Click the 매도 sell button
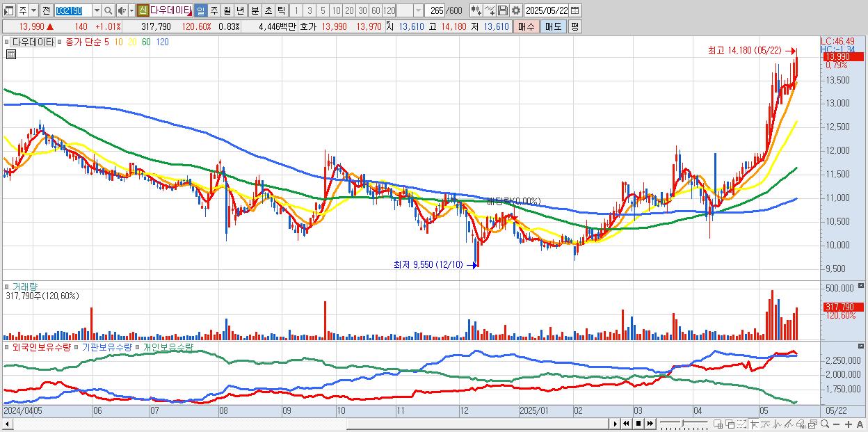The height and width of the screenshot is (432, 868). pyautogui.click(x=553, y=26)
